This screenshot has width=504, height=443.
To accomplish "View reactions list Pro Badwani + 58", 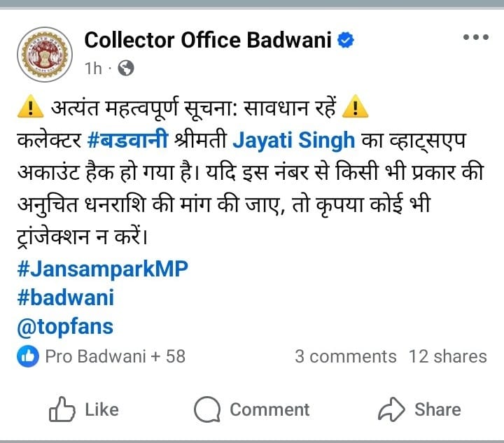I will coord(115,356).
